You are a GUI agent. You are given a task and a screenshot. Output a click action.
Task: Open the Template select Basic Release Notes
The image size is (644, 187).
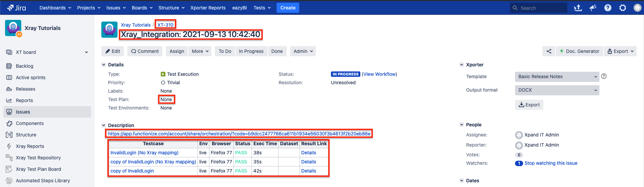coord(557,77)
